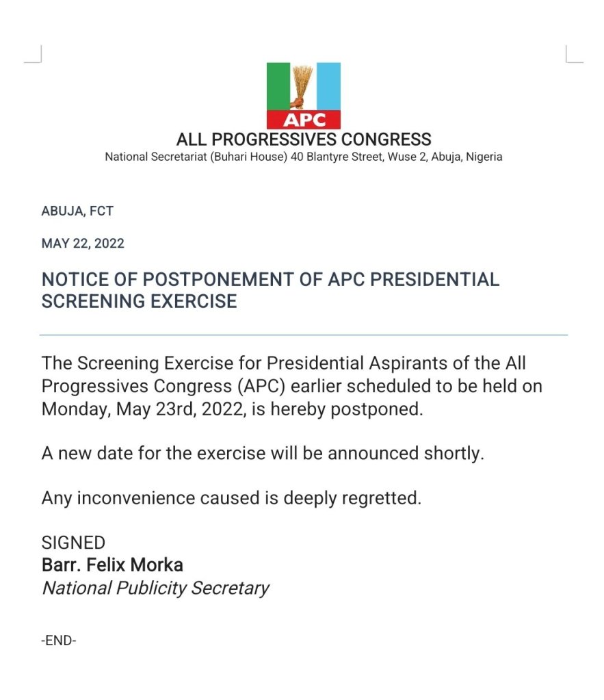Viewport: 604px width, 700px height.
Task: Click the -END- marker
Action: click(x=59, y=641)
